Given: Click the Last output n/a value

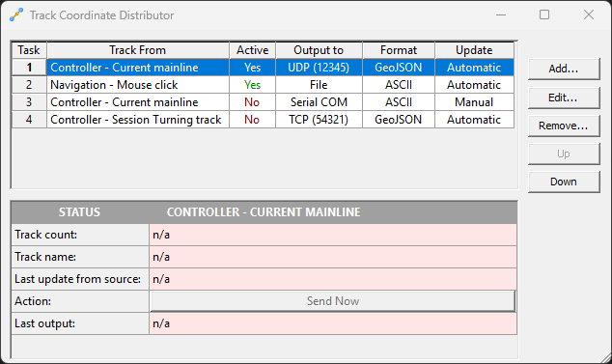Looking at the screenshot, I should pos(333,323).
